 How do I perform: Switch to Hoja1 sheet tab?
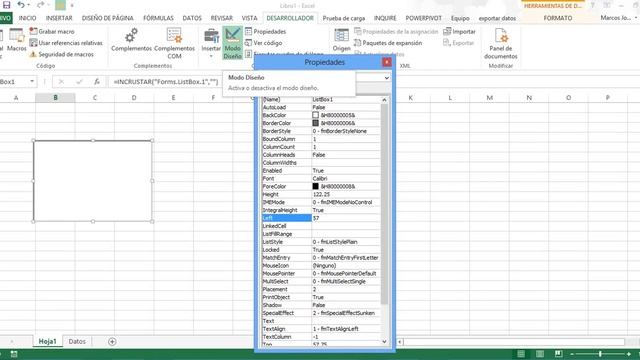(x=47, y=341)
